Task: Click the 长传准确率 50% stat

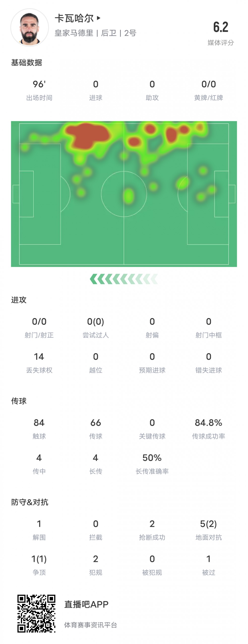Action: [x=152, y=458]
